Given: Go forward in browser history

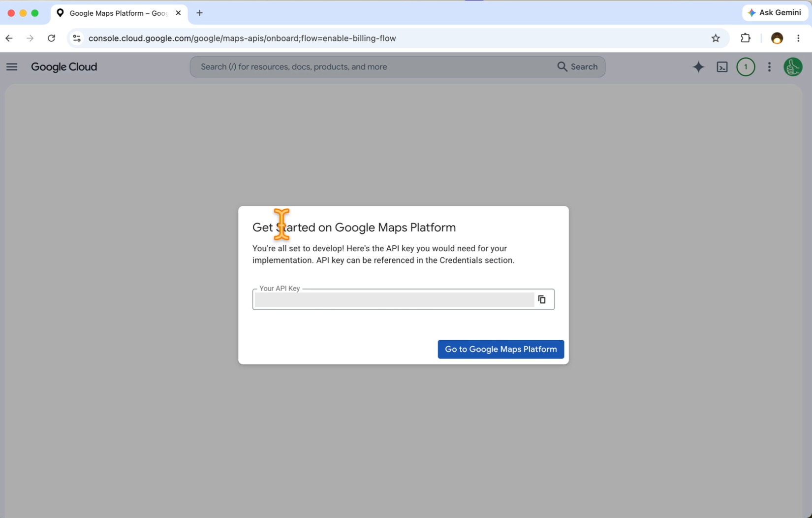Looking at the screenshot, I should pyautogui.click(x=30, y=38).
